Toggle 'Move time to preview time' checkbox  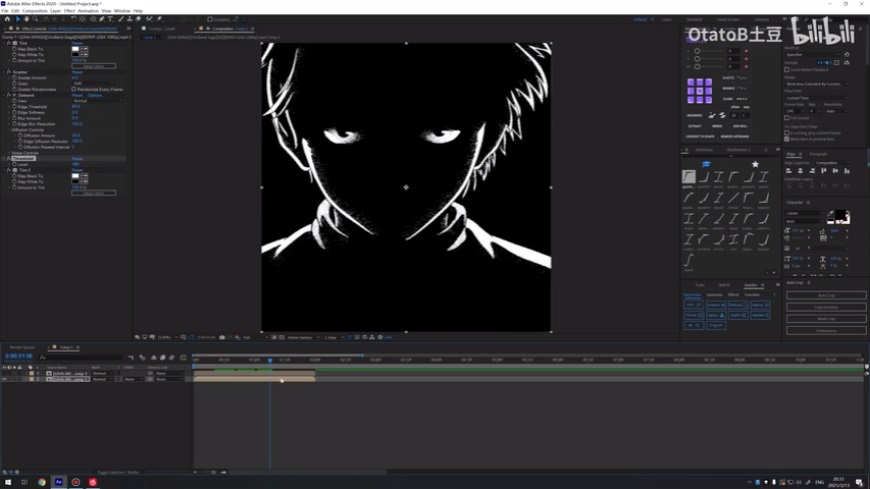pyautogui.click(x=787, y=139)
